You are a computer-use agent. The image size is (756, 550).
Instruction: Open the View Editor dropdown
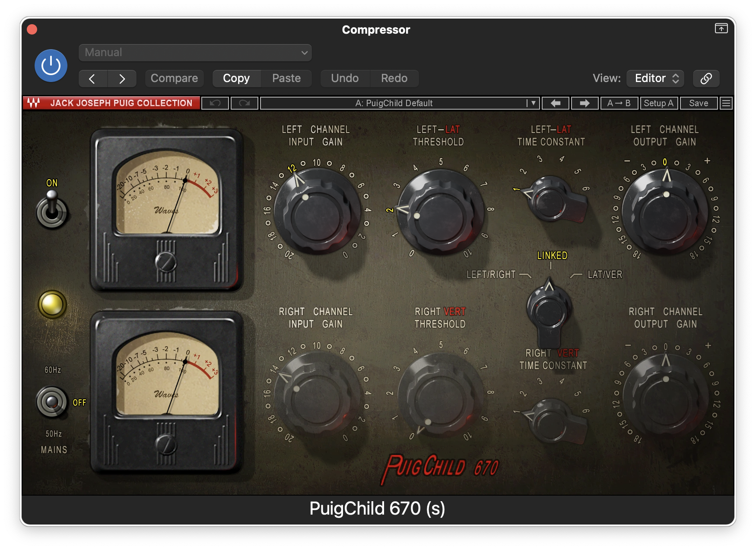(655, 79)
